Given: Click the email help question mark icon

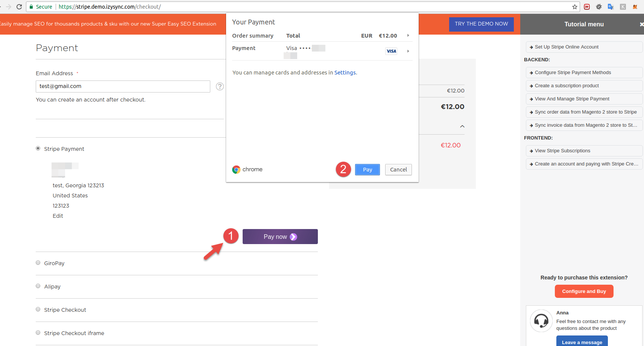Looking at the screenshot, I should click(220, 86).
